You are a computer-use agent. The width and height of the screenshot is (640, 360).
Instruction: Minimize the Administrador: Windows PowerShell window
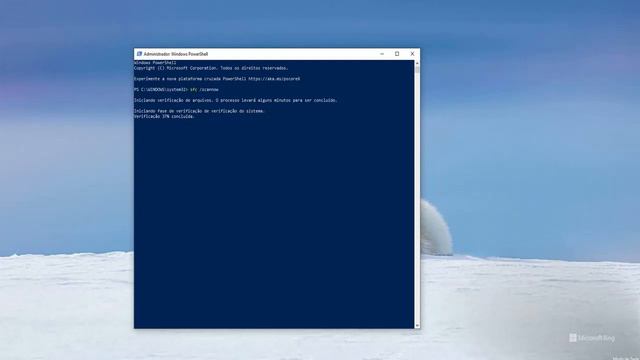pyautogui.click(x=382, y=54)
